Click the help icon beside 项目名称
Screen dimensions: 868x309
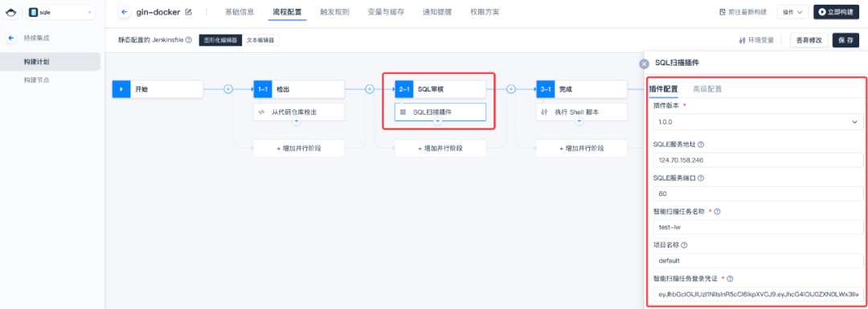pos(684,245)
